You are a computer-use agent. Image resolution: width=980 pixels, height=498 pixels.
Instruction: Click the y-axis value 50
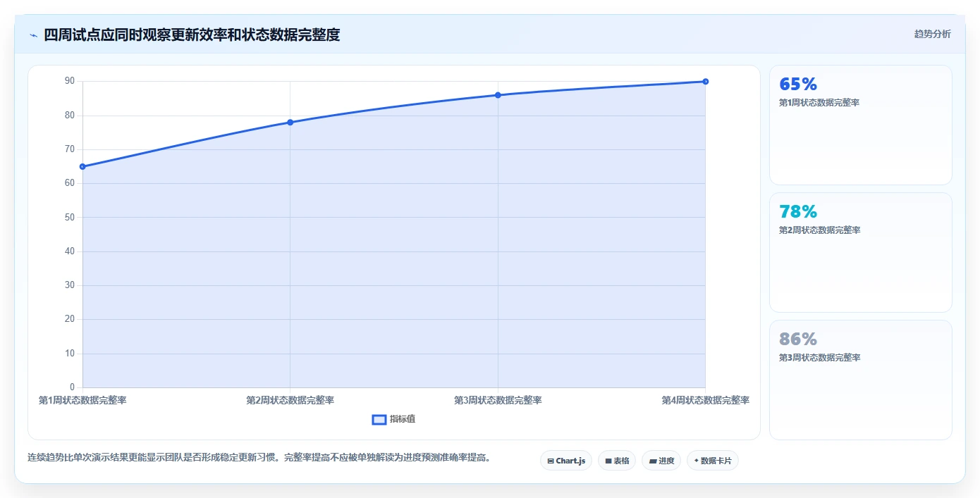tap(70, 217)
